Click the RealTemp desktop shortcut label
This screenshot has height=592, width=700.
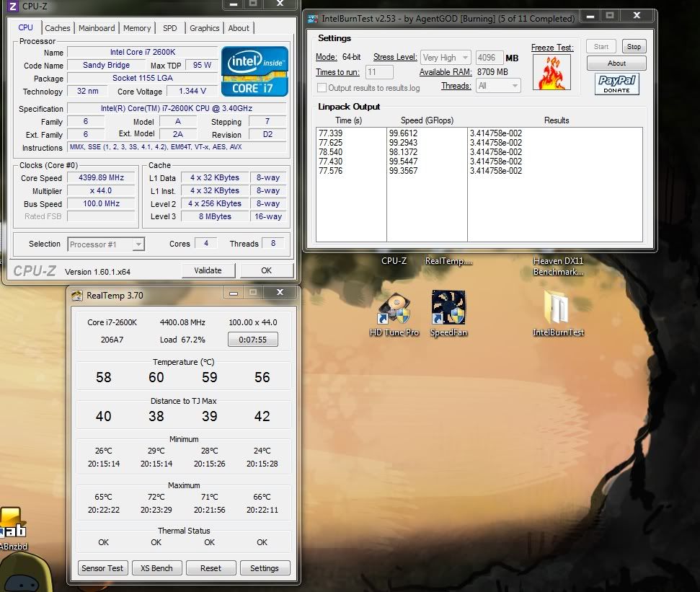click(448, 261)
